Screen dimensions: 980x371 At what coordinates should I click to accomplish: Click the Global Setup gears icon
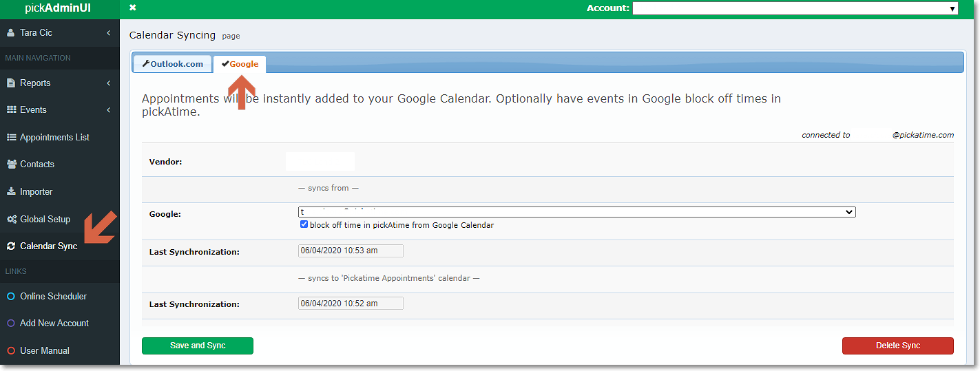pos(11,220)
